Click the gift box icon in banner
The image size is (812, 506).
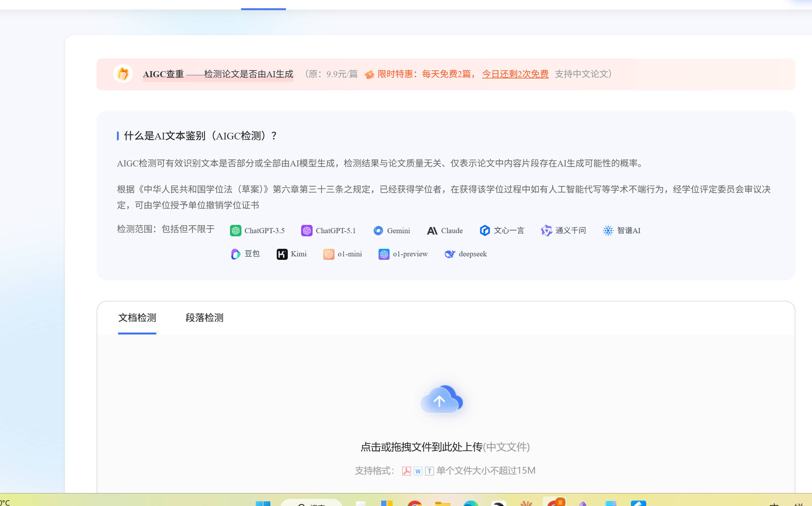(x=123, y=74)
